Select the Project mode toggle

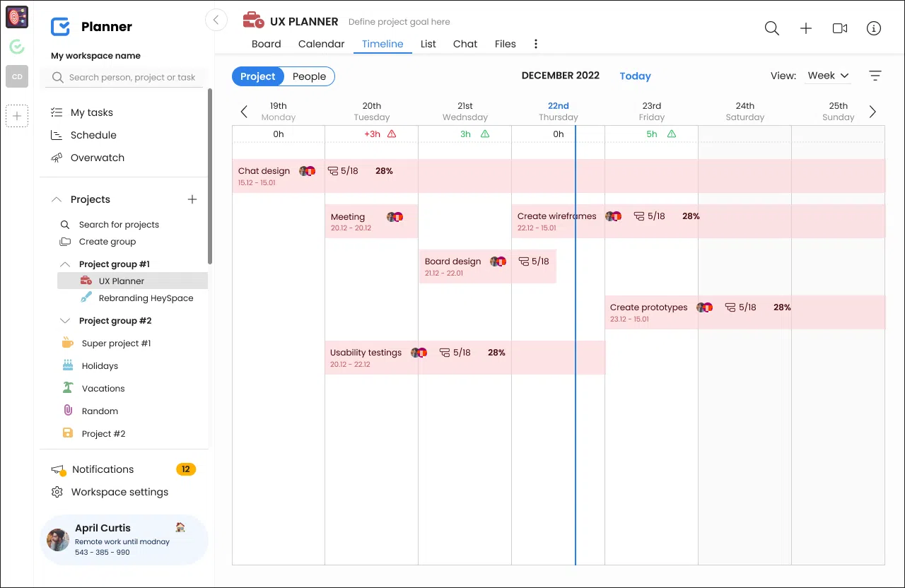coord(257,76)
